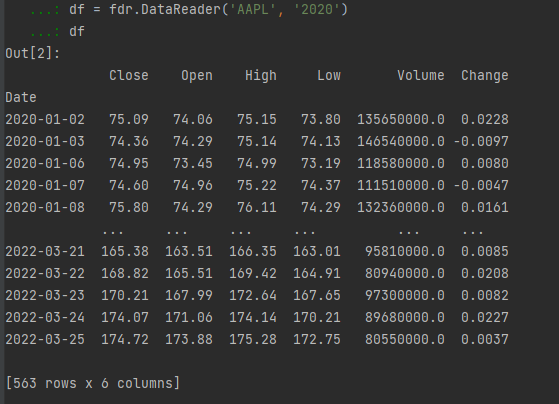
Task: Click the Volume column header
Action: pos(421,76)
